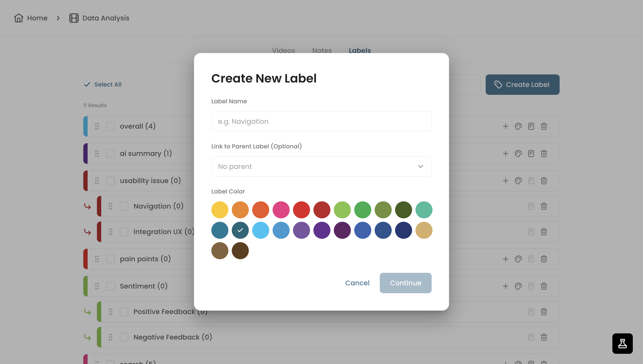Open the No parent dropdown
Image resolution: width=643 pixels, height=364 pixels.
tap(321, 166)
